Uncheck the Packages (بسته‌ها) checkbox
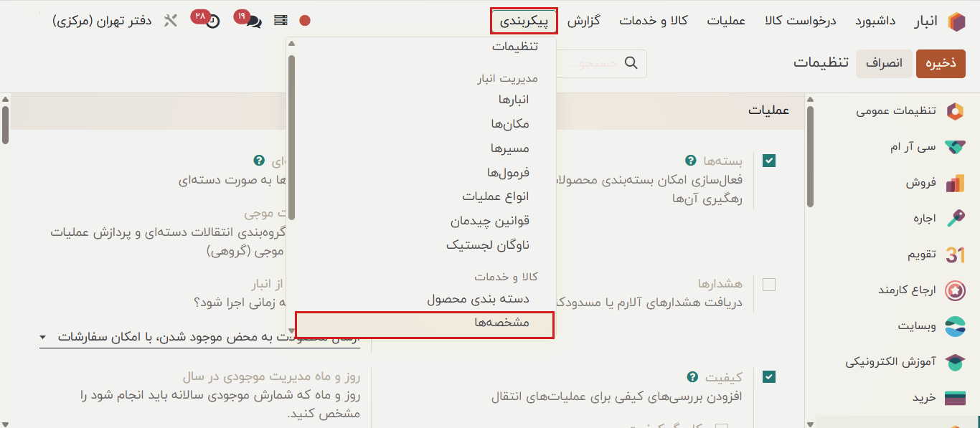The image size is (980, 428). click(769, 161)
